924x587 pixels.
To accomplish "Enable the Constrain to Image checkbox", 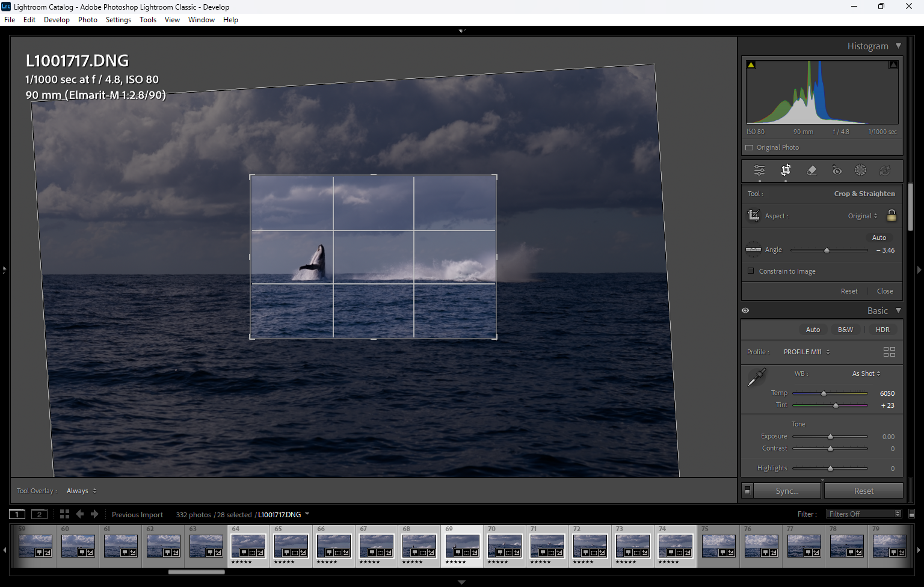I will click(x=751, y=271).
